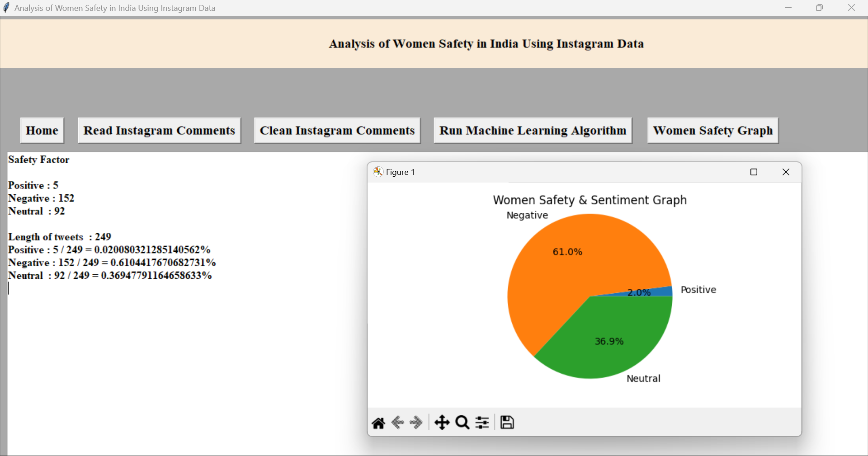868x456 pixels.
Task: Maximize the Figure 1 window
Action: coord(754,172)
